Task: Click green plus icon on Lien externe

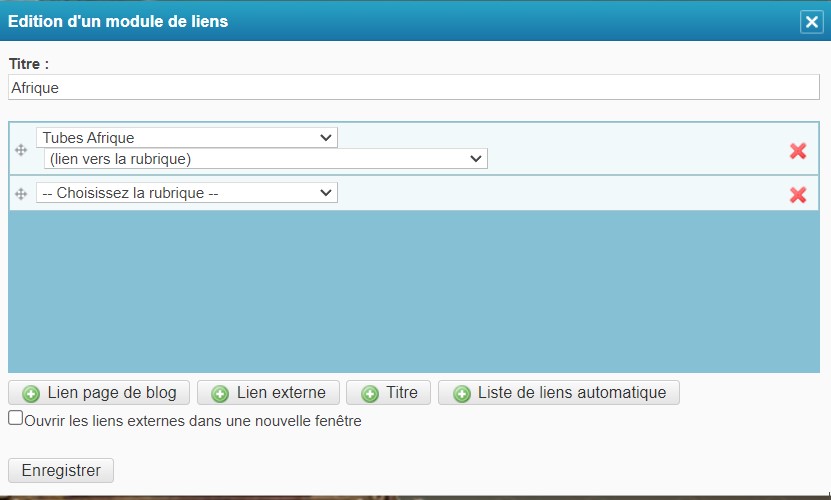Action: [x=220, y=394]
